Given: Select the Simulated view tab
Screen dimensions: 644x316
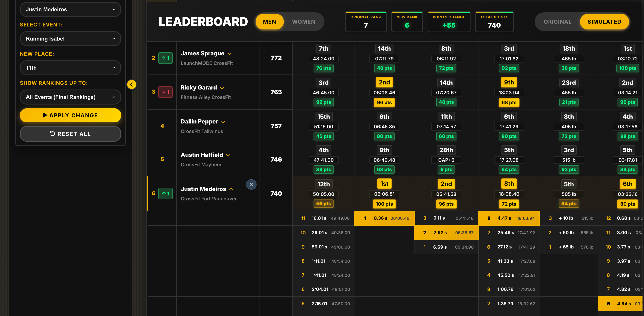Looking at the screenshot, I should coord(604,22).
